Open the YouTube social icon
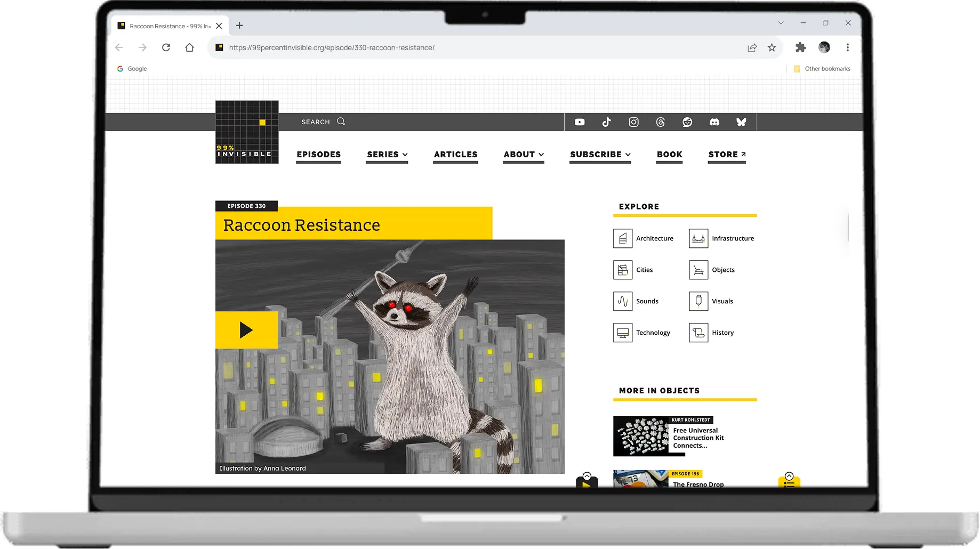Image resolution: width=980 pixels, height=549 pixels. click(x=580, y=122)
